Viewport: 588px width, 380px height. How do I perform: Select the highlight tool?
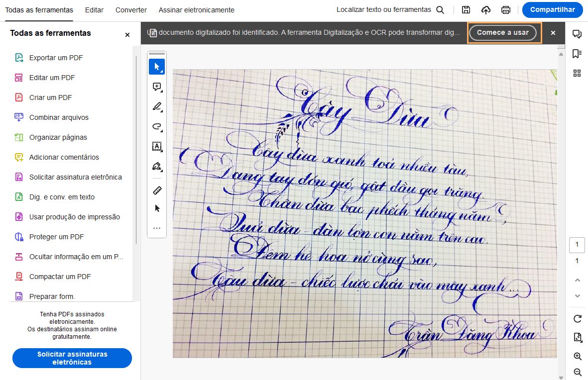click(156, 106)
